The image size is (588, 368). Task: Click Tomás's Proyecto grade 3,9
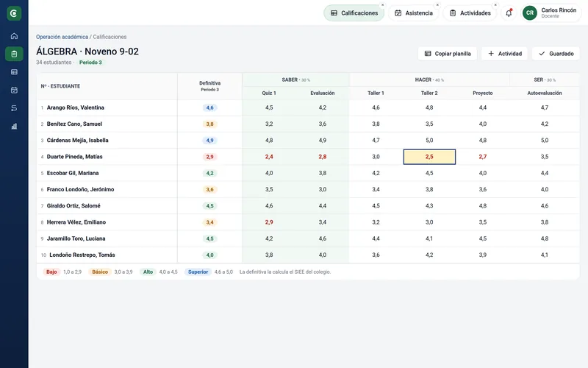[483, 255]
